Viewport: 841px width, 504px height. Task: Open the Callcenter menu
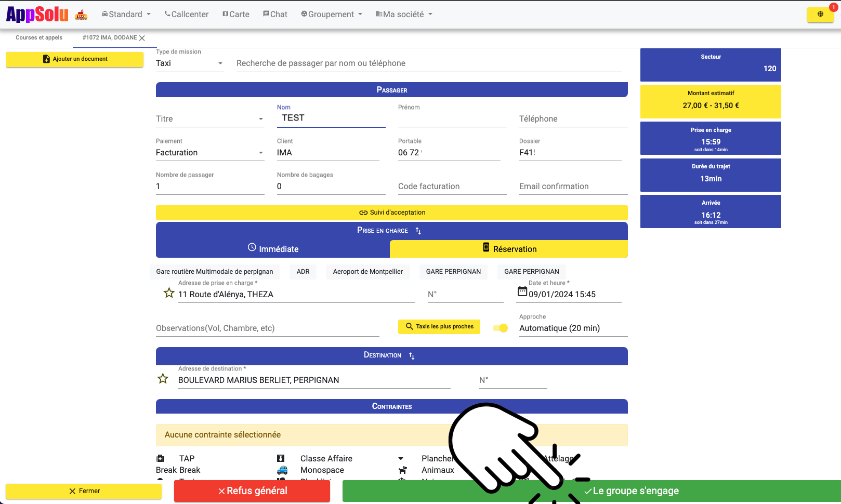187,14
